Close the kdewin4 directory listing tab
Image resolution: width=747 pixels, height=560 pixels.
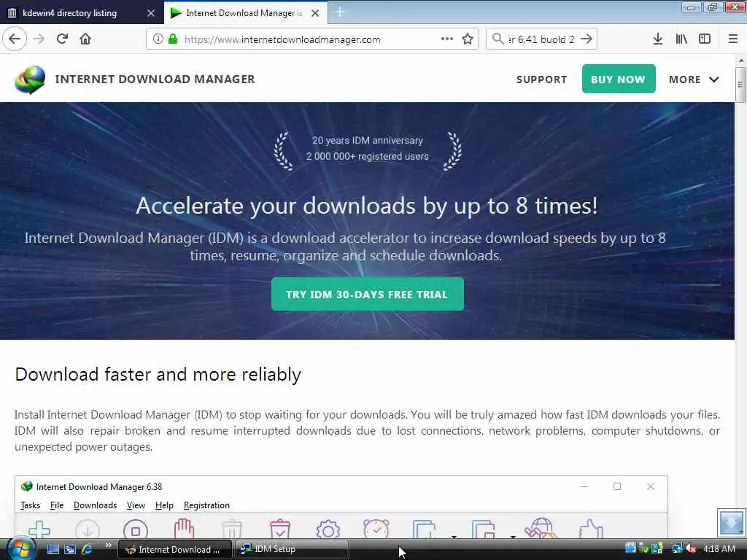151,13
